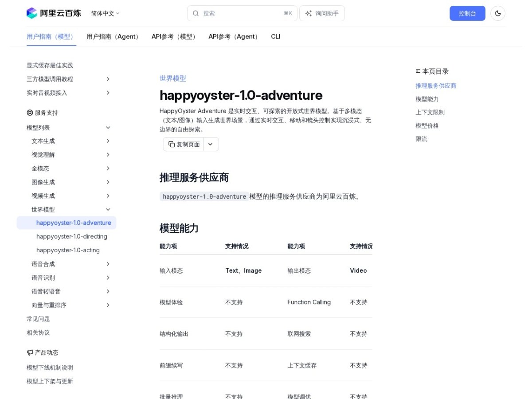
Task: Expand the 语音识别 chevron
Action: 108,278
